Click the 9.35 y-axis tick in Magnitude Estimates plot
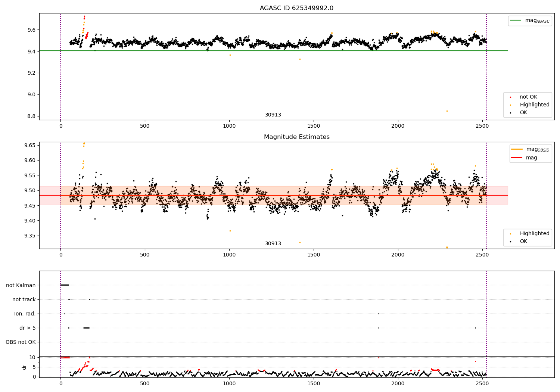This screenshot has width=560, height=392. point(29,236)
